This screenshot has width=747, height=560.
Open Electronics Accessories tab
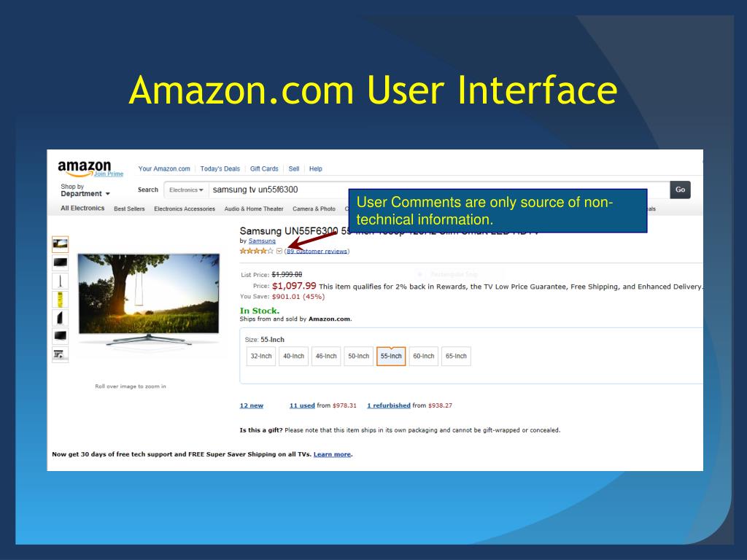coord(185,209)
